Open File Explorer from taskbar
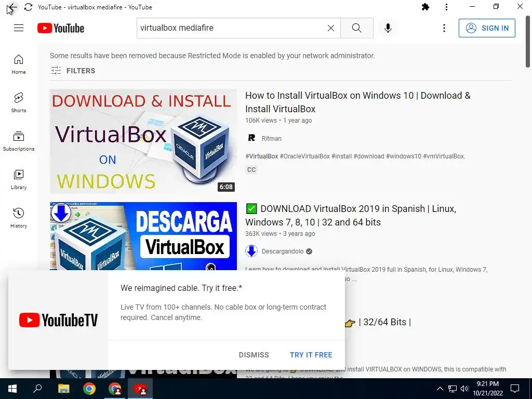The height and width of the screenshot is (399, 532). (63, 389)
